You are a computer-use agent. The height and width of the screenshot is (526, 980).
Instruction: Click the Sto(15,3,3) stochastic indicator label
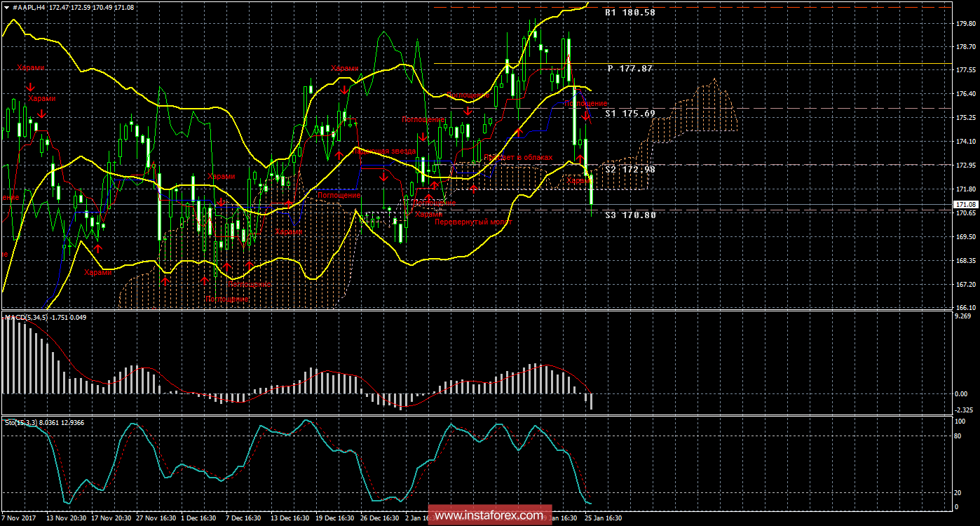tap(21, 422)
